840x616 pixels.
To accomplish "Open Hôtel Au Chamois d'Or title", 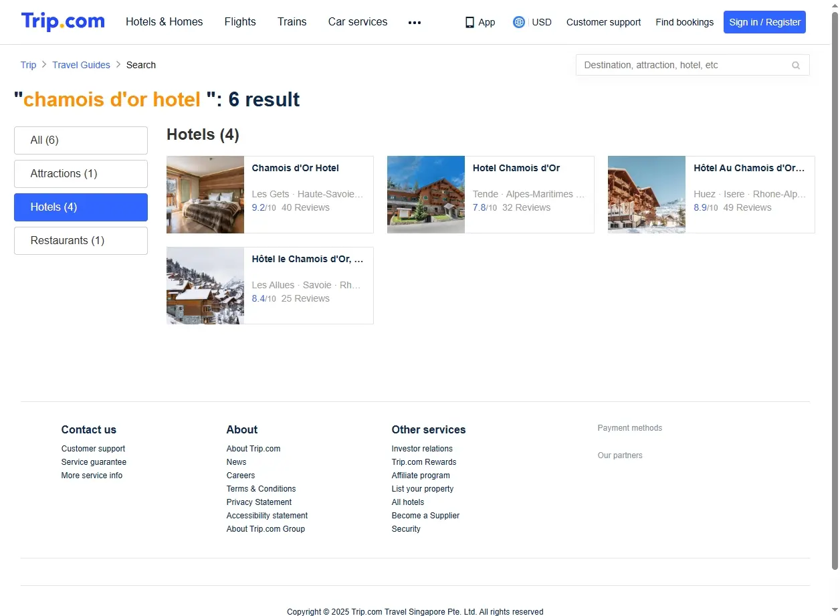I will [x=750, y=168].
